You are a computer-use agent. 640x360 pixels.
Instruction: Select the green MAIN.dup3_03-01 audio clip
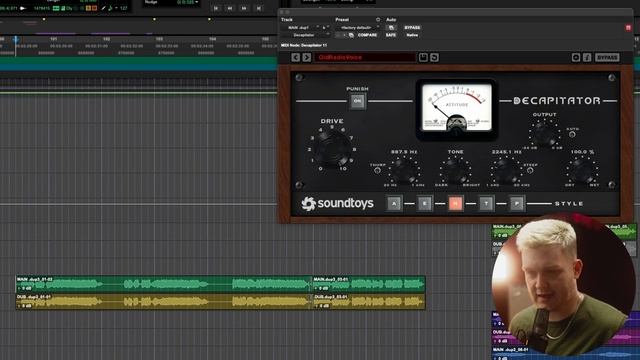[369, 284]
